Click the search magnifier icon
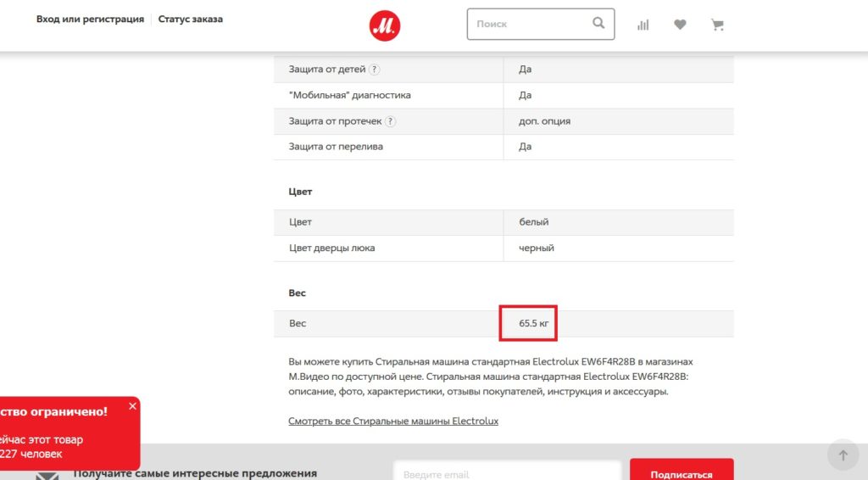868x480 pixels. (x=598, y=23)
